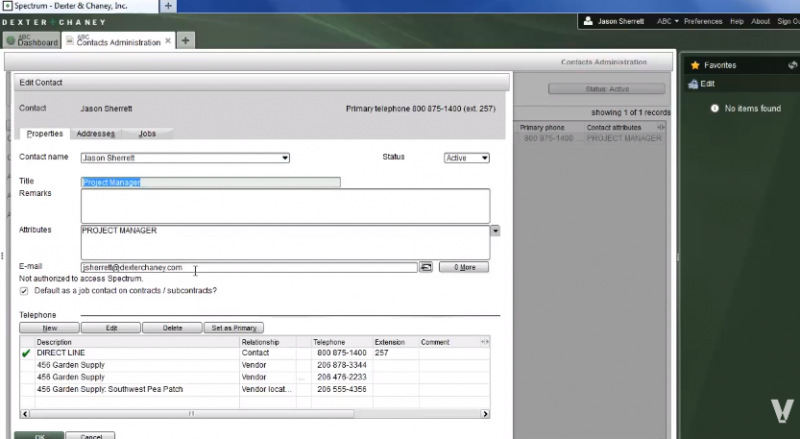Click the Set as Primary button
The image size is (800, 439).
[x=235, y=327]
